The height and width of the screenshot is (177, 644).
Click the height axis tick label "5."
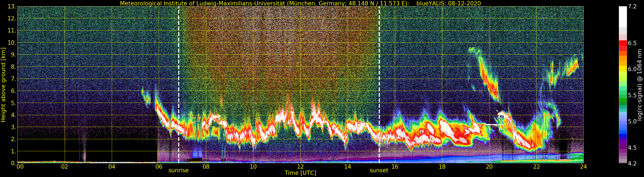[x=14, y=103]
